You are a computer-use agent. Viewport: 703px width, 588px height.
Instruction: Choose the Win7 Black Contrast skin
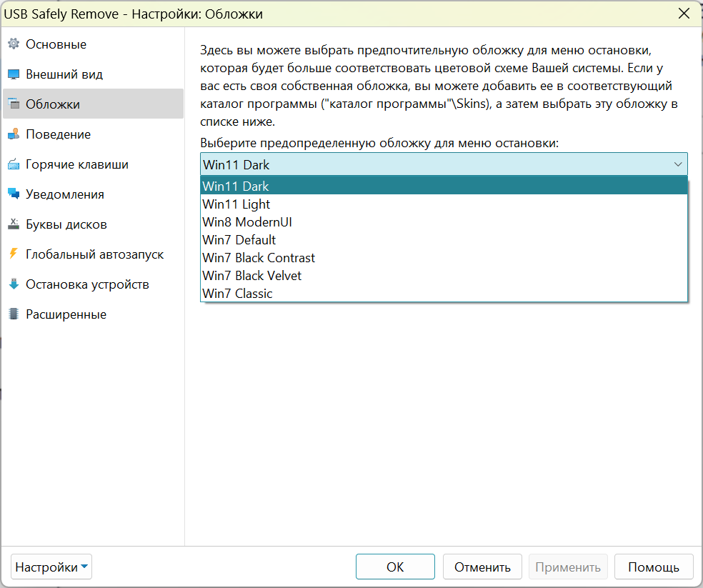pyautogui.click(x=444, y=258)
